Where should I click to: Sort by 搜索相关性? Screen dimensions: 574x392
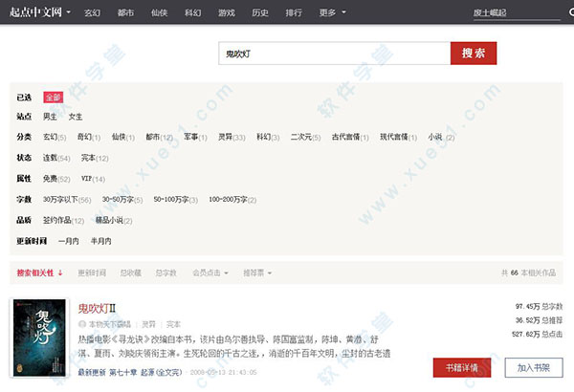click(39, 272)
